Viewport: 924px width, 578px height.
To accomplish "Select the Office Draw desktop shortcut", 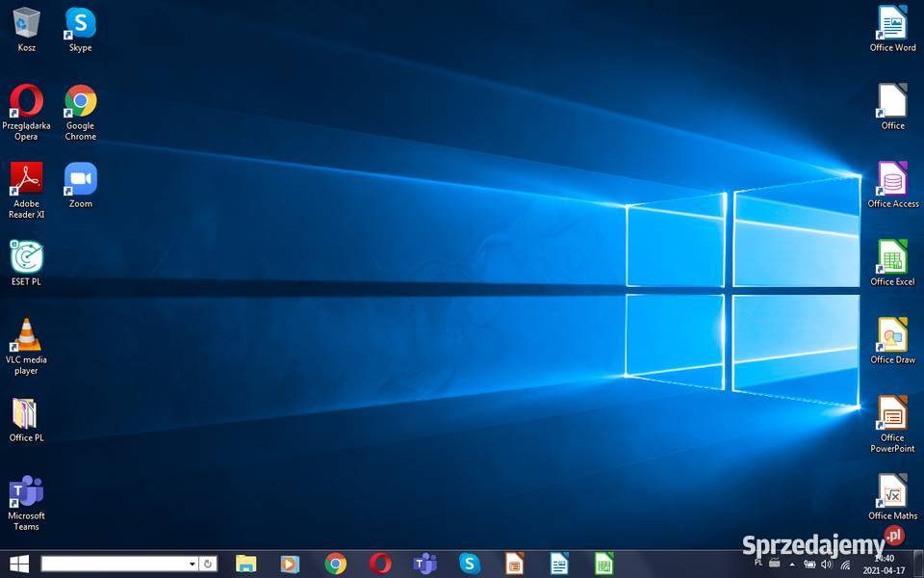I will pos(892,341).
